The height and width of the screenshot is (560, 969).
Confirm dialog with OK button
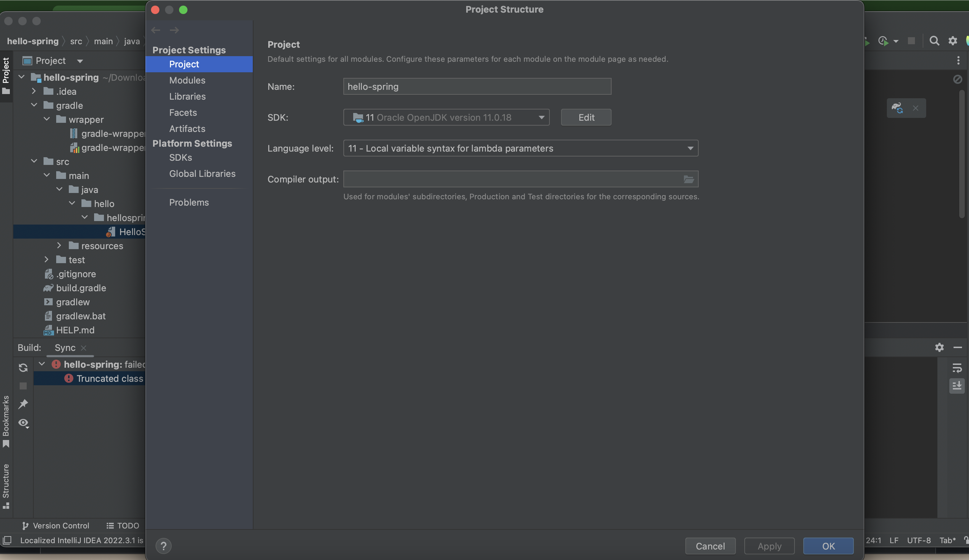828,546
